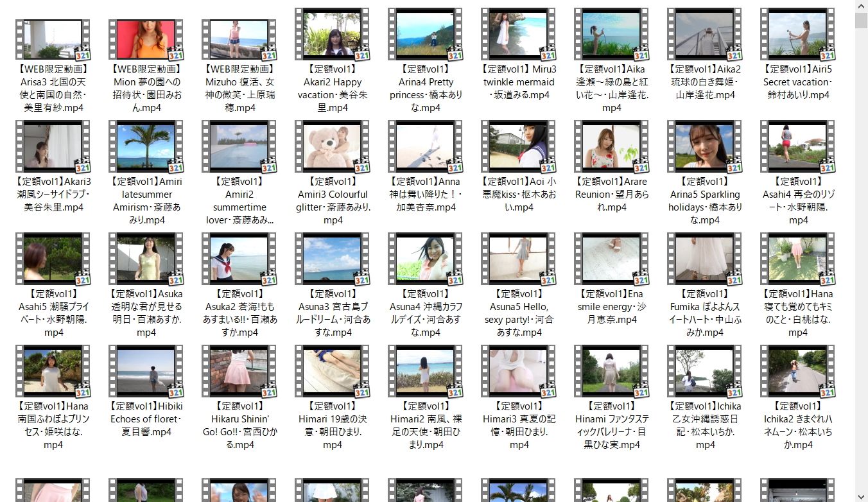Select the Hana 南国ふわぽよプリンセス video thumbnail
The height and width of the screenshot is (502, 868).
tap(53, 371)
